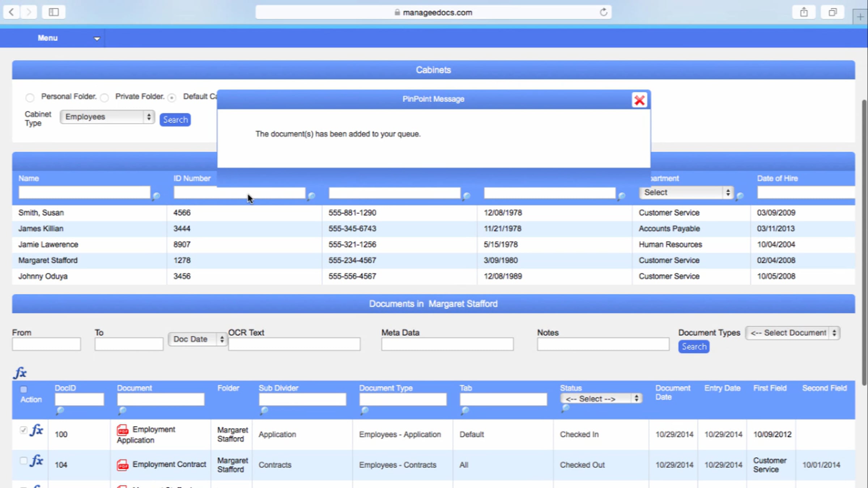
Task: Click the Name column search magnifier
Action: point(156,196)
